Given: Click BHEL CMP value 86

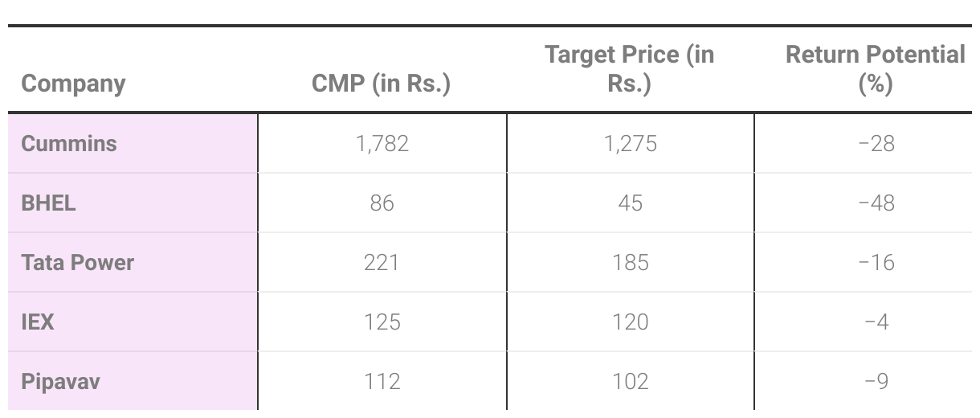Looking at the screenshot, I should pyautogui.click(x=382, y=203).
